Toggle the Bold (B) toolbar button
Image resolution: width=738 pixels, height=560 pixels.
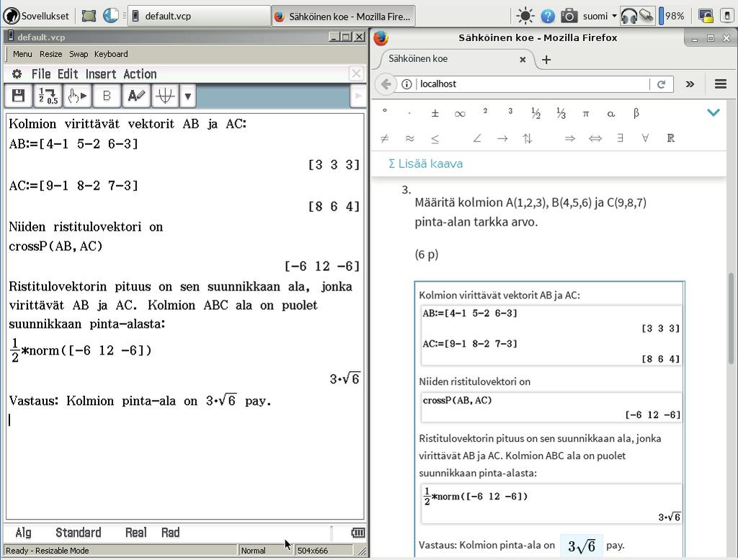107,96
